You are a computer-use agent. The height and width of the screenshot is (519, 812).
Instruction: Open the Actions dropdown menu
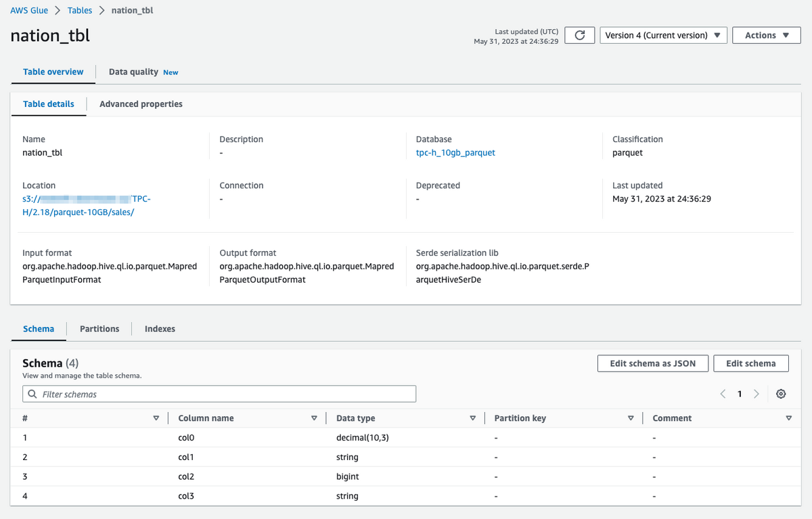tap(767, 35)
